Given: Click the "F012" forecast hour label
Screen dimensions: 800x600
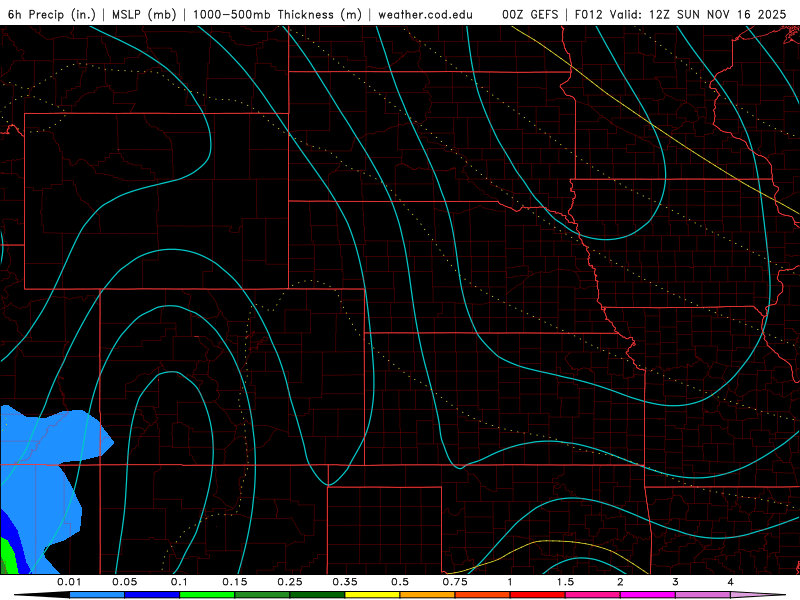Looking at the screenshot, I should click(x=589, y=14).
